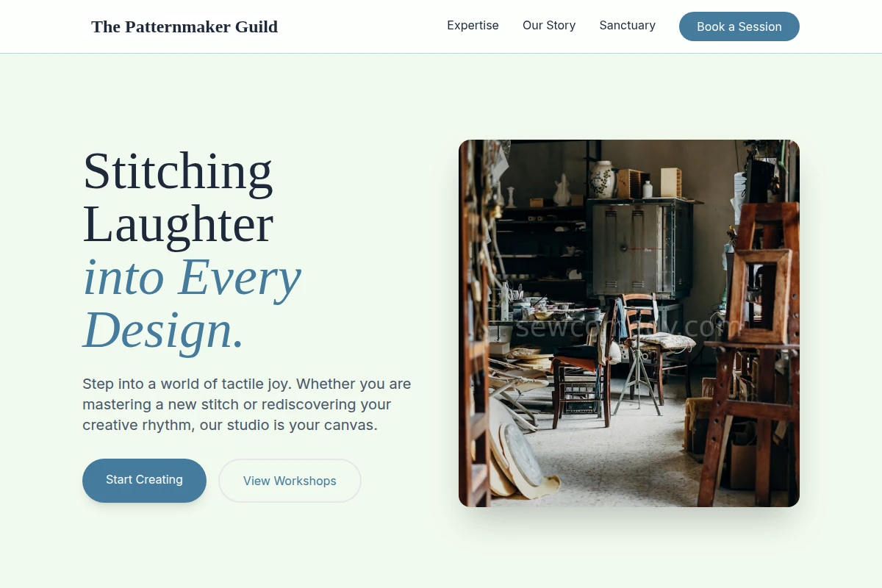Click the italic 'into Every Design.' text
This screenshot has width=882, height=588.
(x=192, y=304)
